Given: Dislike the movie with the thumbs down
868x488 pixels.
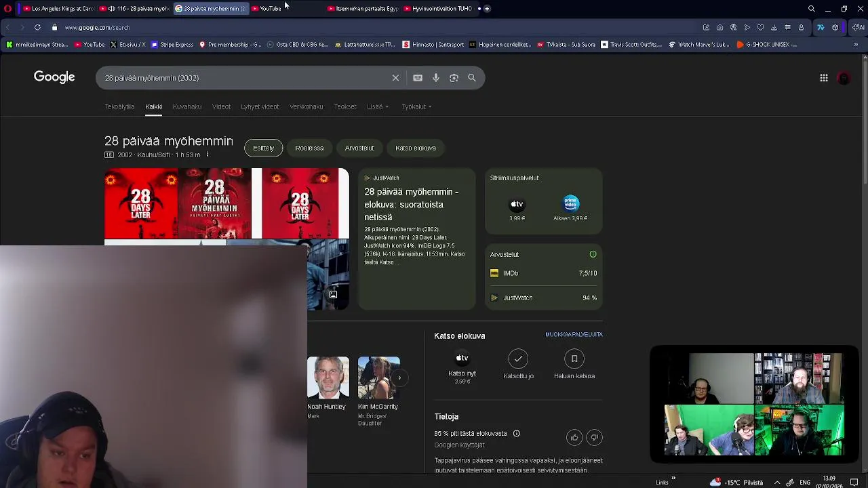Looking at the screenshot, I should coord(594,437).
